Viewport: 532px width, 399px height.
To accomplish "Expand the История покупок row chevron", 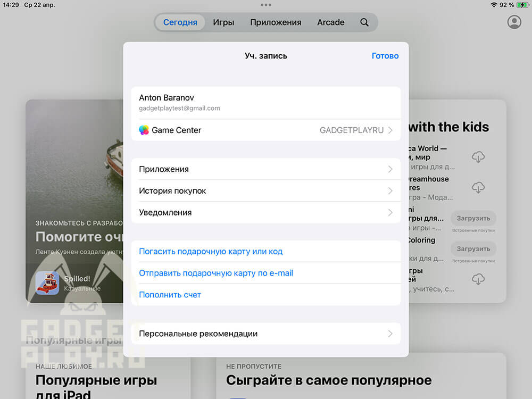I will (x=390, y=191).
